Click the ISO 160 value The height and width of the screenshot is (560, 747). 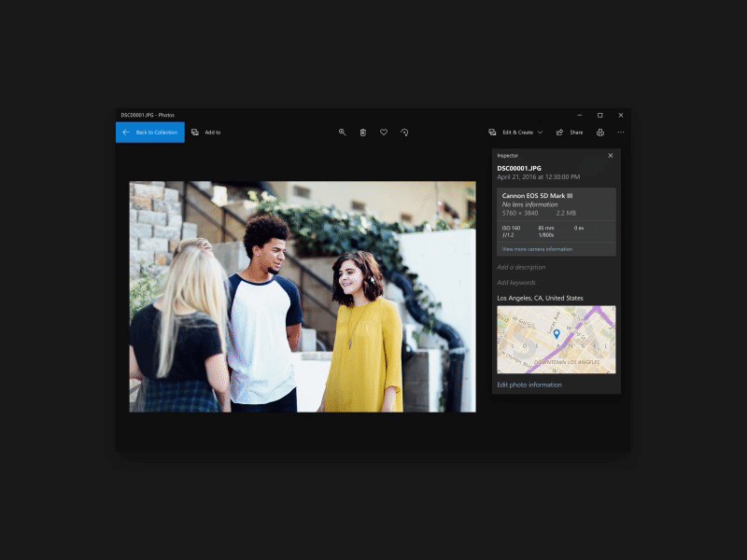coord(511,228)
